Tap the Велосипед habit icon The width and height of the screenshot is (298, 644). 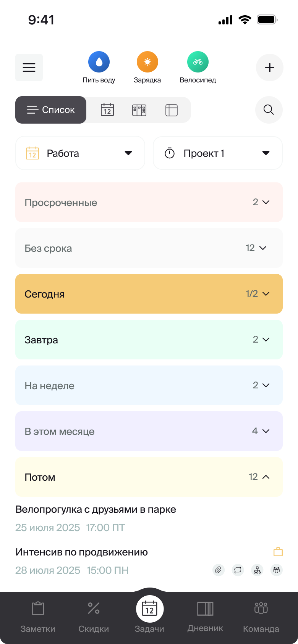(x=198, y=62)
